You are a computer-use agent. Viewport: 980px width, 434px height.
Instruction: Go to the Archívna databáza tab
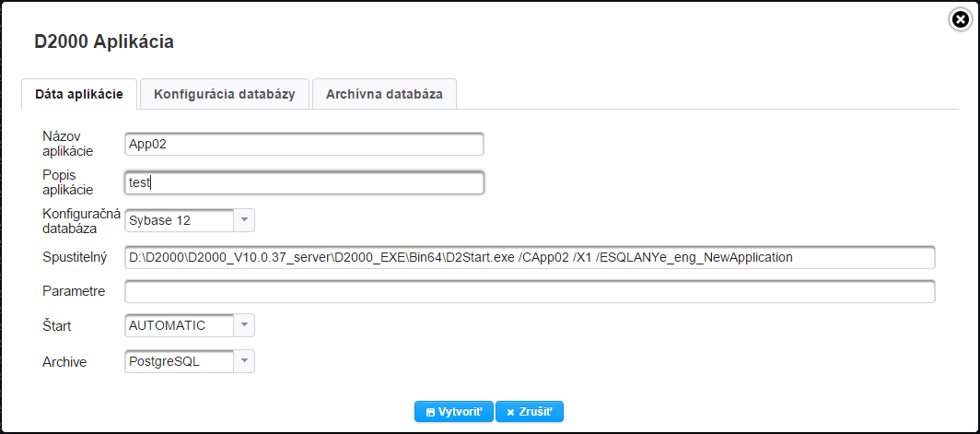384,94
